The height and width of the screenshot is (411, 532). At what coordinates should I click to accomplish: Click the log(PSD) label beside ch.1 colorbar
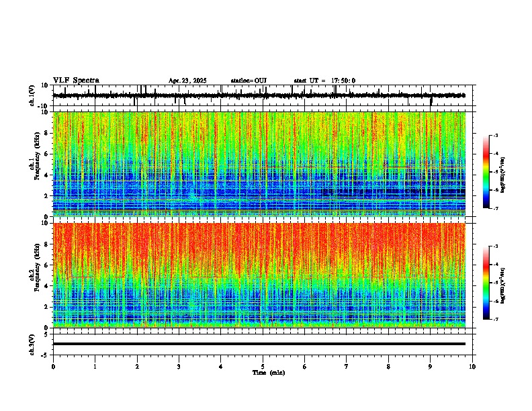click(503, 175)
